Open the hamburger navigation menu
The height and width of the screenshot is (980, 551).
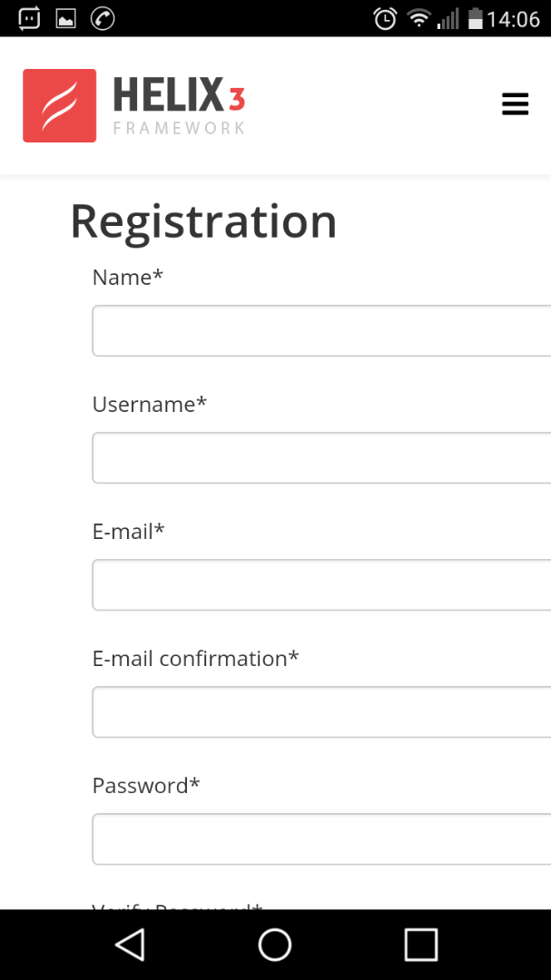(515, 104)
